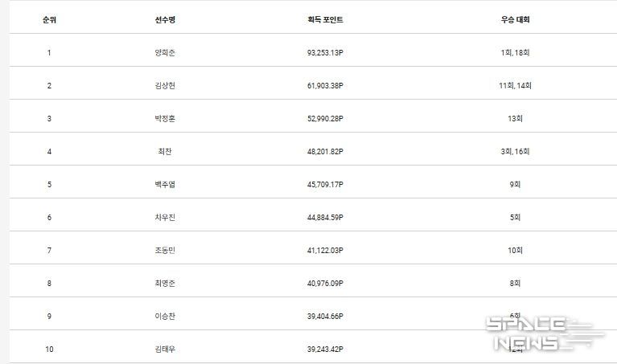Select the 1회, 18회 winning tournaments cell

coord(515,53)
